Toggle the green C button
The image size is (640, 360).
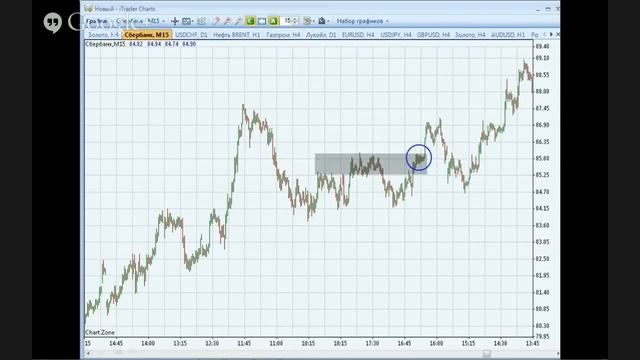point(250,21)
